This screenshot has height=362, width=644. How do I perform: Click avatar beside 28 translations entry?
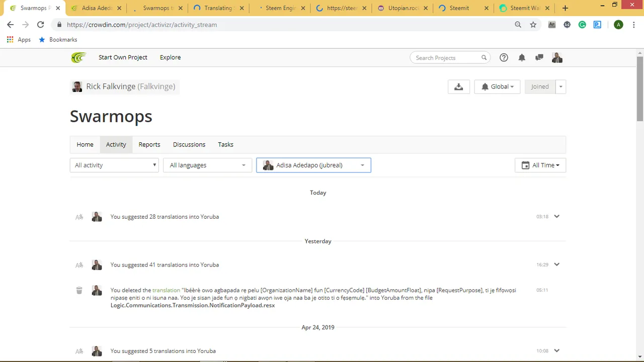click(x=97, y=217)
